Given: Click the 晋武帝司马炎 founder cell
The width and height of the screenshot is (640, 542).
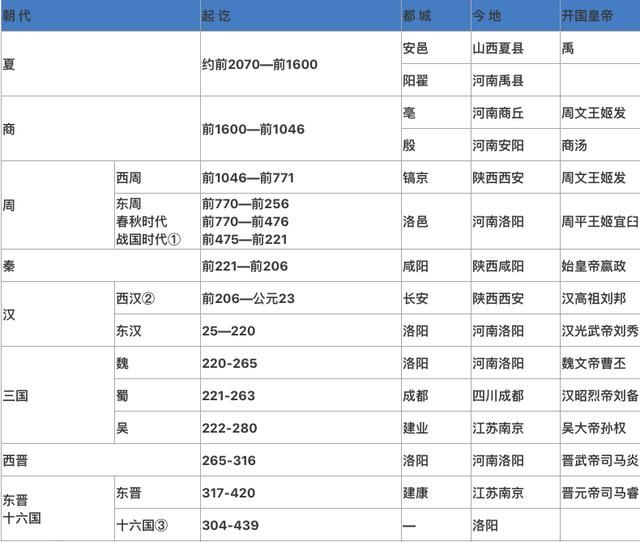Looking at the screenshot, I should (600, 460).
